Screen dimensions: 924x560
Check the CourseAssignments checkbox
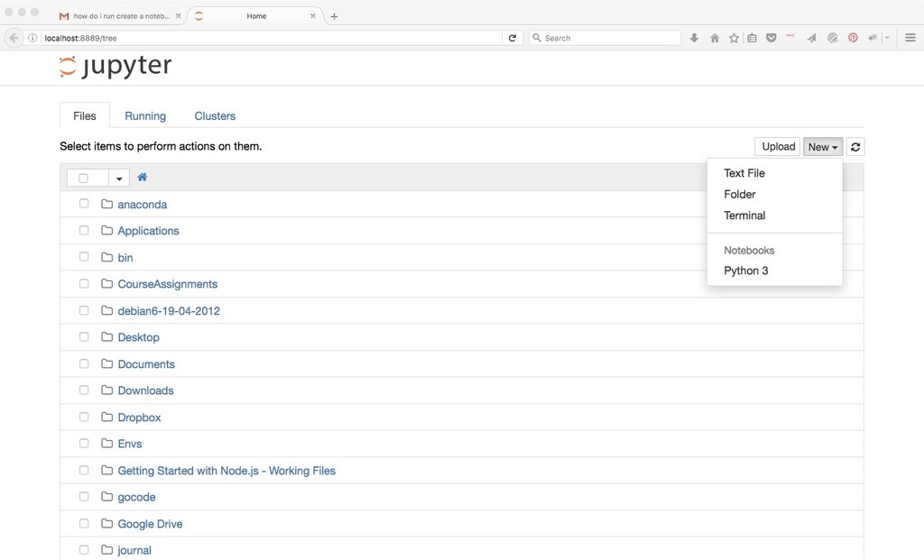coord(84,283)
